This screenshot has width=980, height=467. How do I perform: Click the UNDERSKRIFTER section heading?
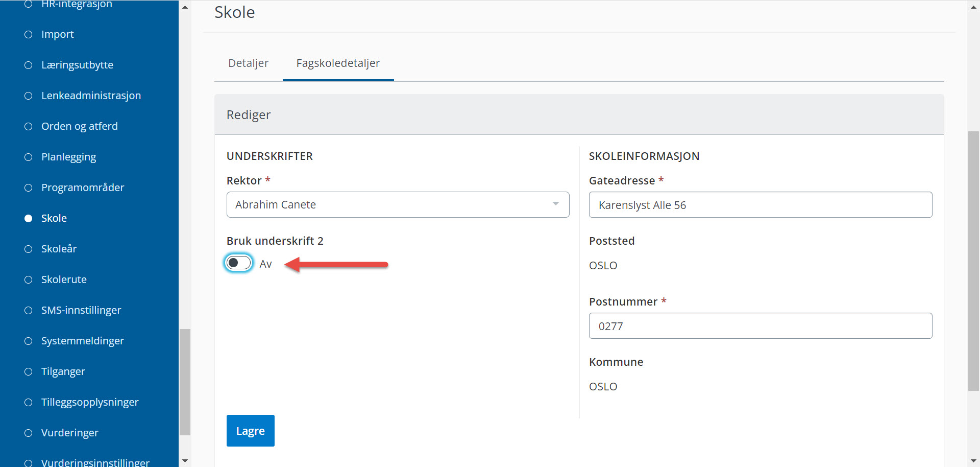(269, 156)
